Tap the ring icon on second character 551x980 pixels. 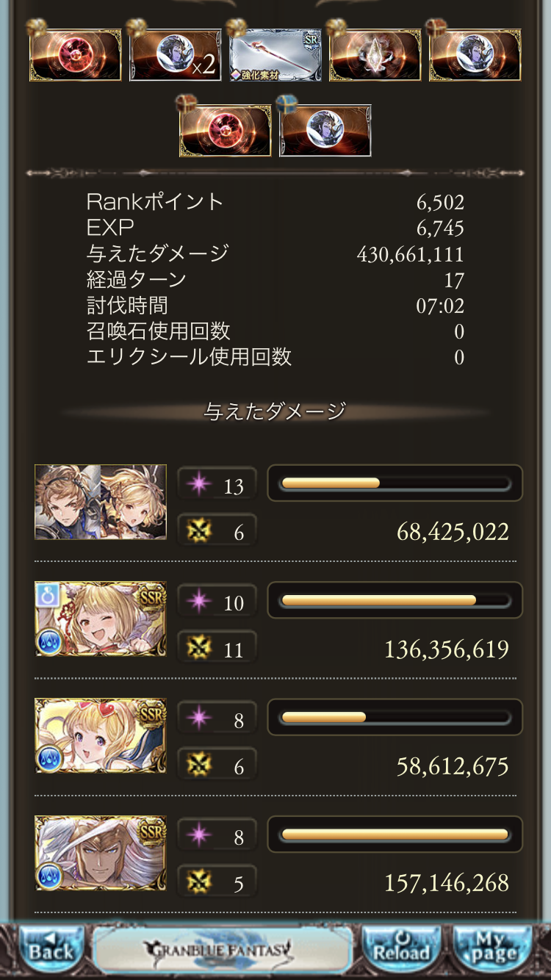click(x=48, y=595)
